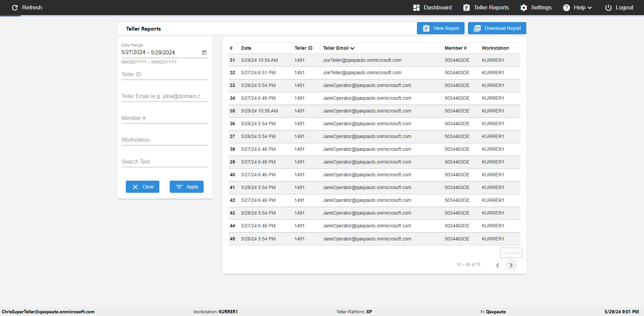Apply the report filters
Viewport: 644px width, 316px height.
186,187
